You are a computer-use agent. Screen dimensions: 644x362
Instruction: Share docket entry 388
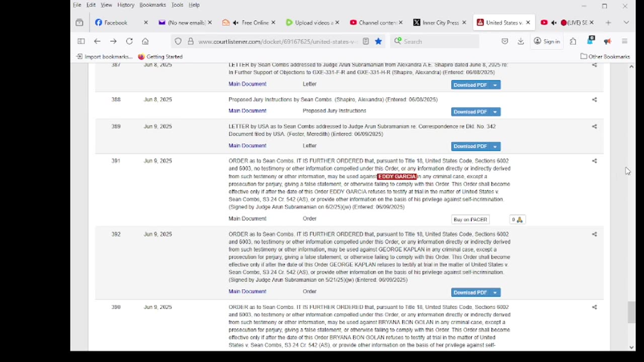pyautogui.click(x=594, y=100)
